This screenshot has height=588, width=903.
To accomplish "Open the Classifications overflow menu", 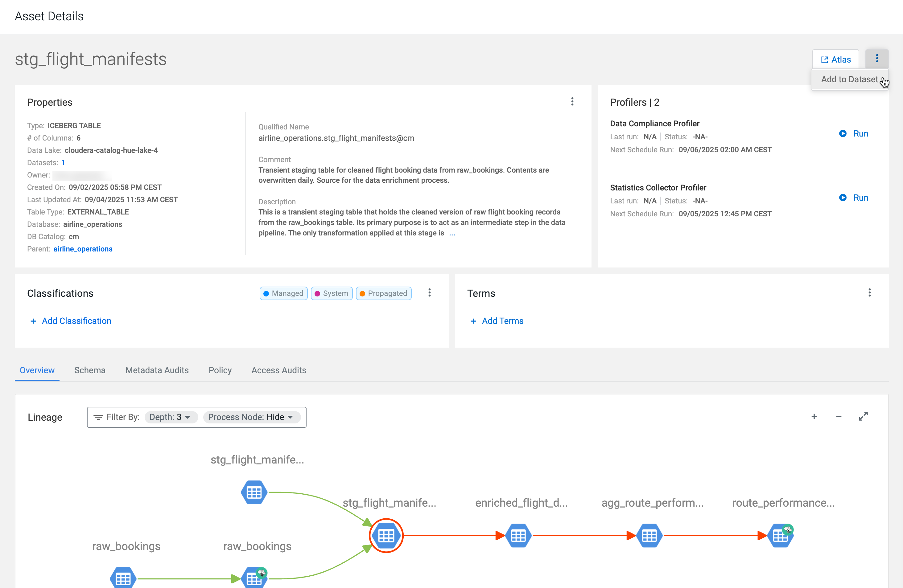I will pos(430,293).
